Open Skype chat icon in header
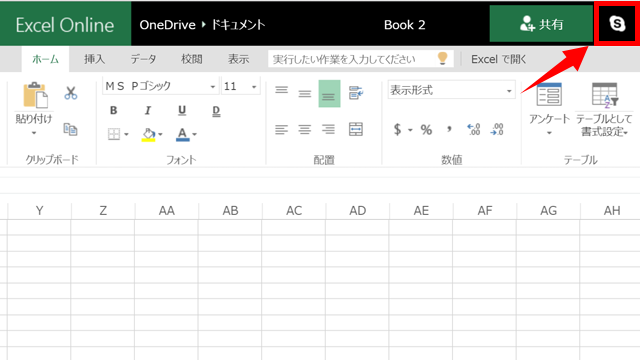Viewport: 640px width, 360px height. (616, 24)
